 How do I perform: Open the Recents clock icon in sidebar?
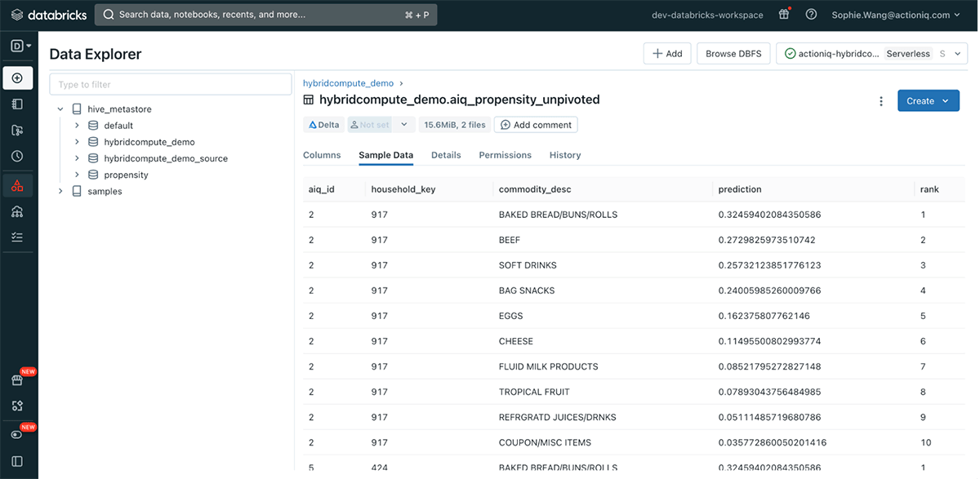click(x=17, y=156)
